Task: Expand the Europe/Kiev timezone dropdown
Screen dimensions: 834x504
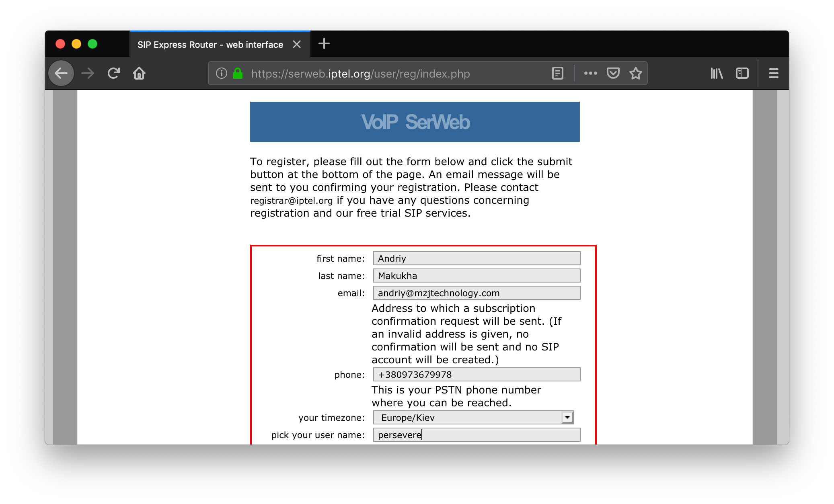Action: coord(567,418)
